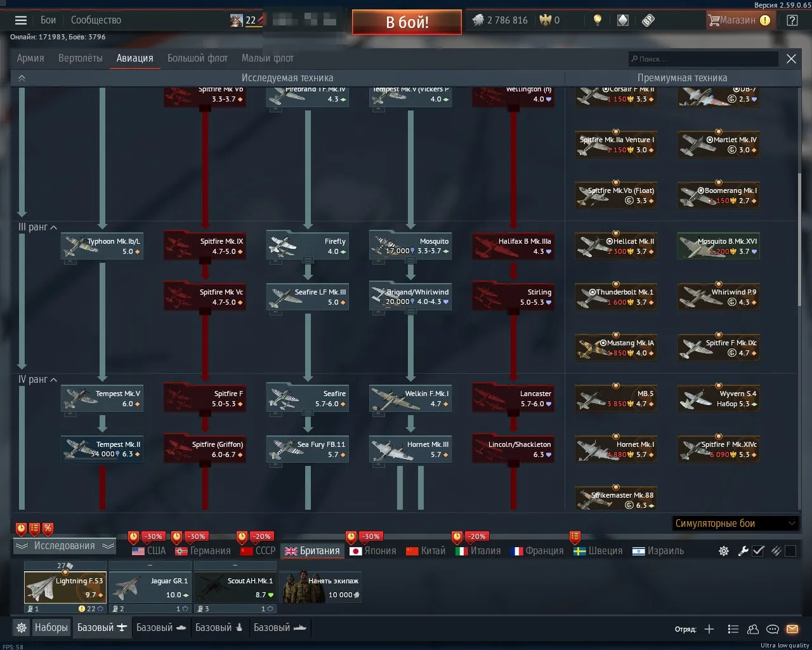
Task: Switch to the Вертолёты tab
Action: [x=81, y=58]
